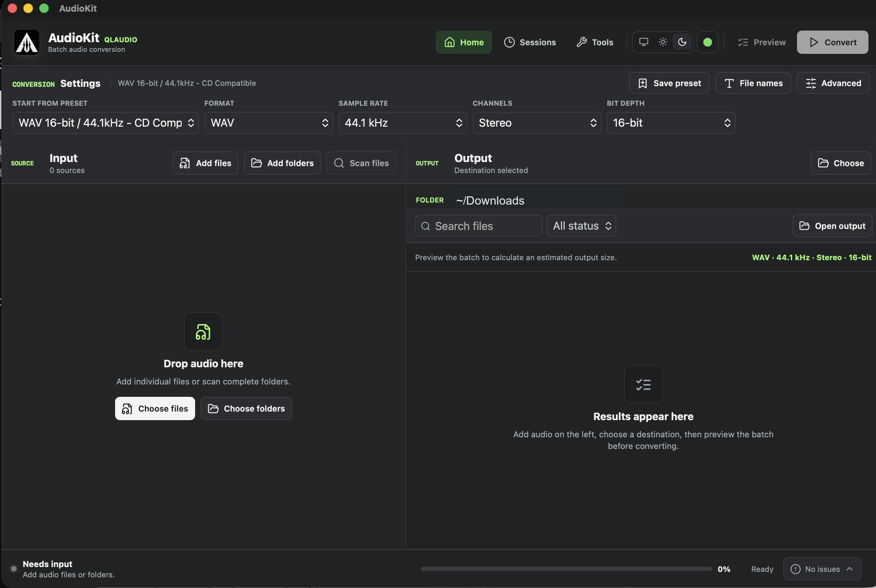Viewport: 876px width, 588px height.
Task: Click the ~/Downloads folder path
Action: [490, 200]
